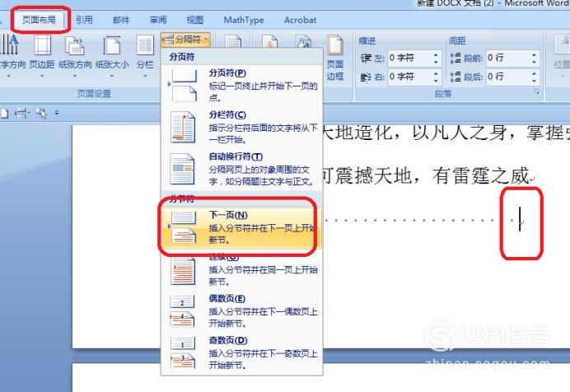Click the 分栏 columns icon
Viewport: 570px width, 392px height.
coord(145,45)
